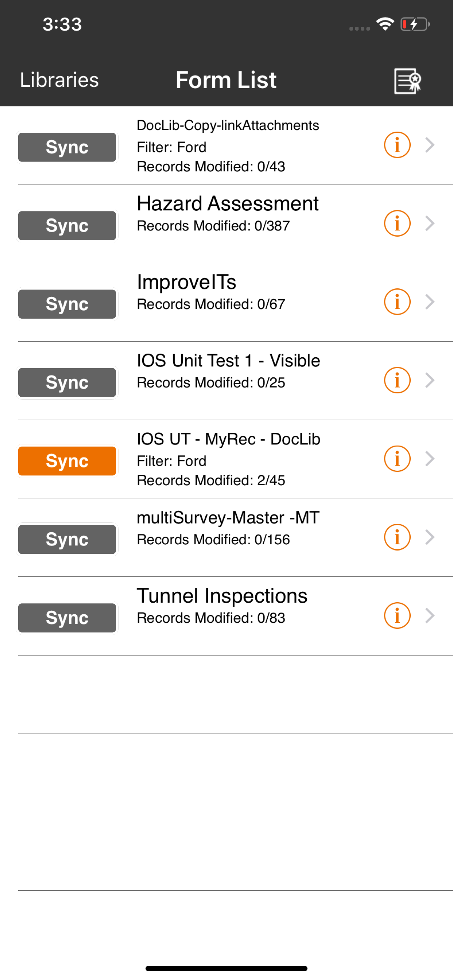This screenshot has width=453, height=980.
Task: Tap info icon for IOS Unit Test 1 - Visible
Action: tap(397, 380)
